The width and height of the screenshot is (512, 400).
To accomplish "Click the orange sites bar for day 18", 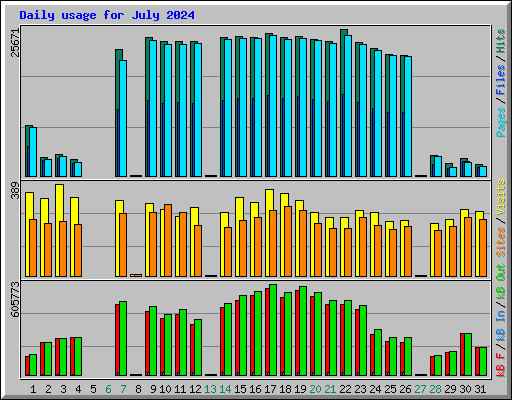I will [x=288, y=241].
